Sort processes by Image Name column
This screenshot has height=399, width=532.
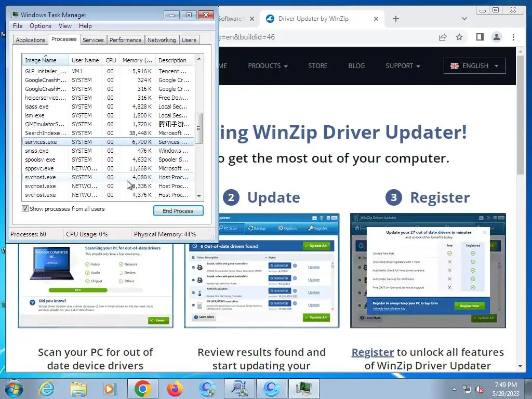46,60
